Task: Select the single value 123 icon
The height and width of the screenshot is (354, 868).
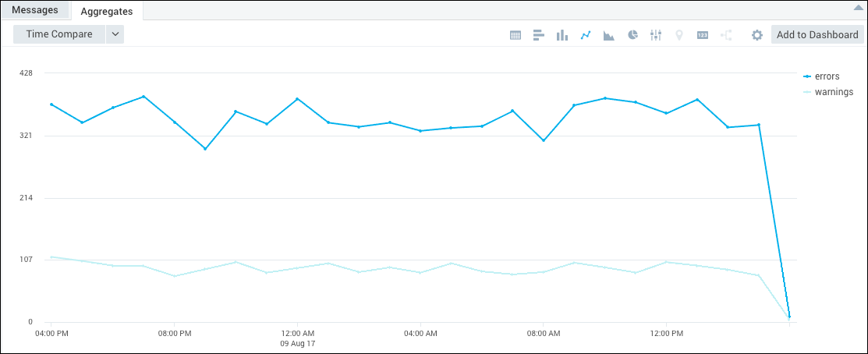Action: [703, 35]
